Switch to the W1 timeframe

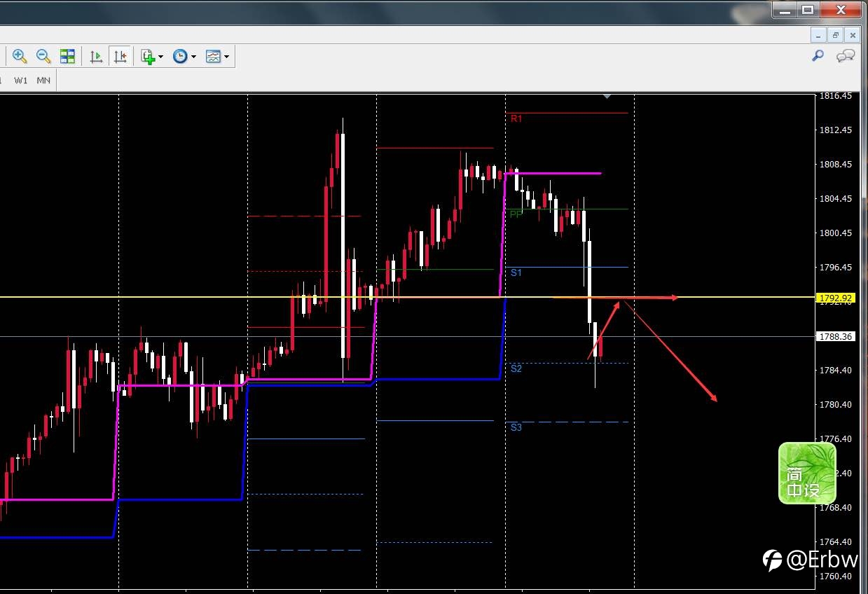21,81
